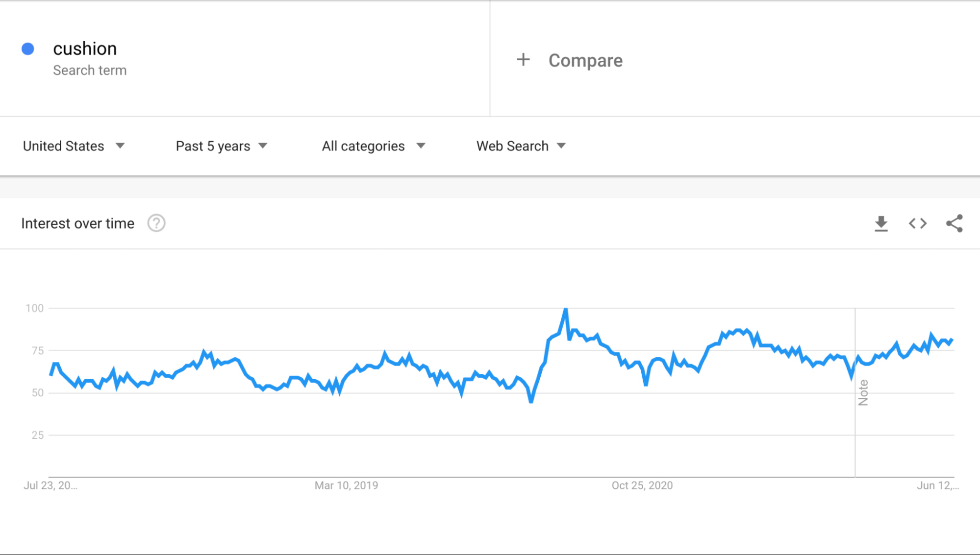Viewport: 980px width, 555px height.
Task: Download the interest over time data
Action: coord(881,224)
